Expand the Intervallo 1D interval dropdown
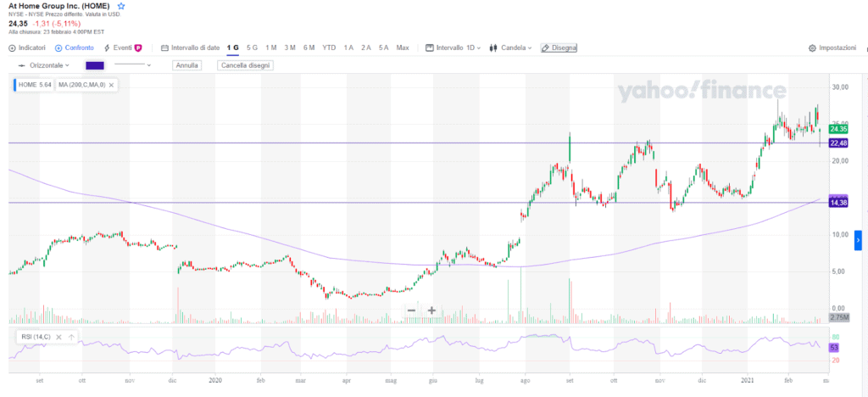 click(x=453, y=48)
